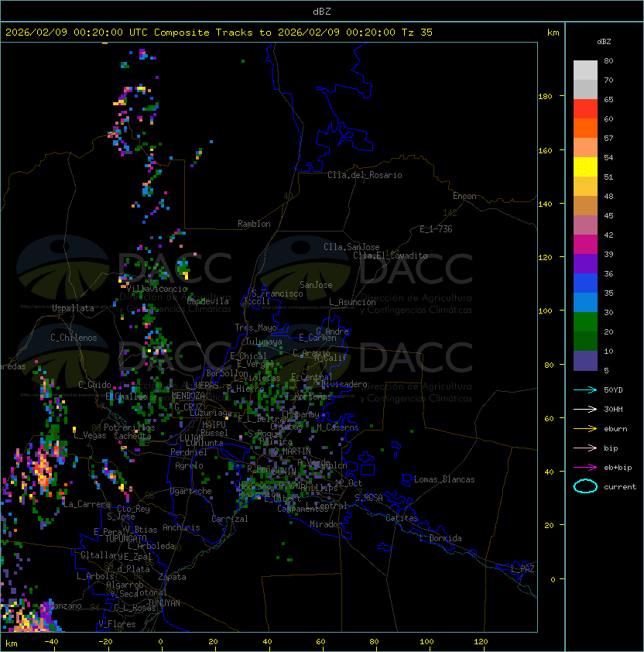The height and width of the screenshot is (652, 644).
Task: Click the white 30HM arrow icon
Action: 585,409
